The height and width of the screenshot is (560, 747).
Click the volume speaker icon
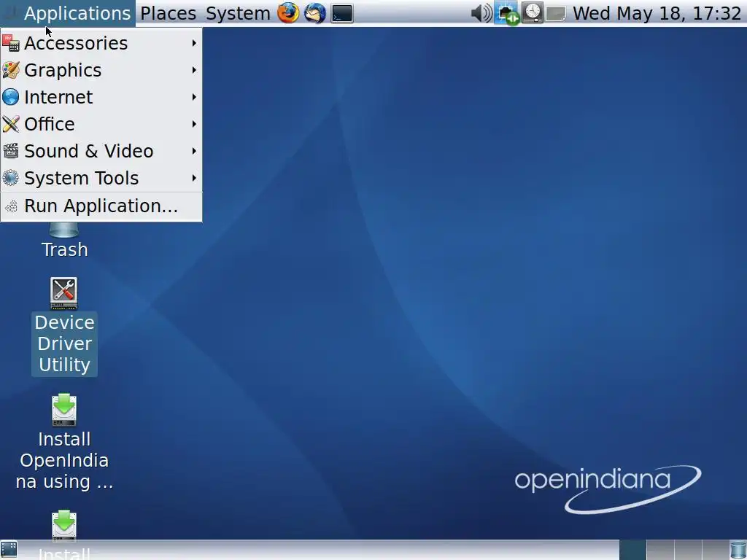(481, 13)
